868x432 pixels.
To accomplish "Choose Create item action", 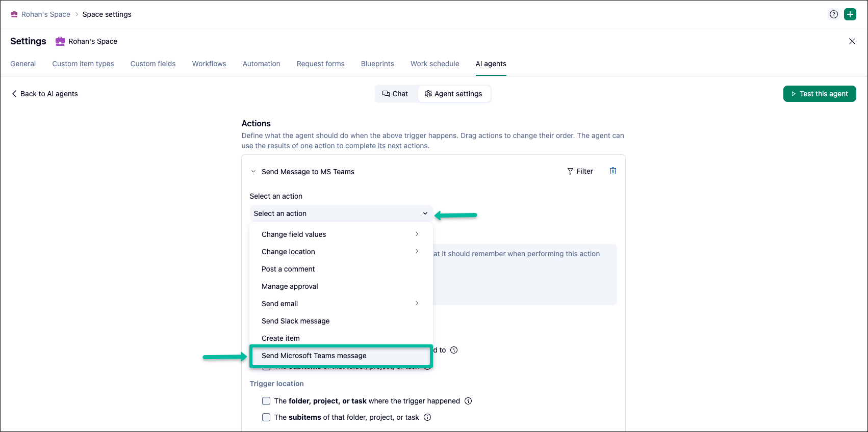I will (341, 338).
